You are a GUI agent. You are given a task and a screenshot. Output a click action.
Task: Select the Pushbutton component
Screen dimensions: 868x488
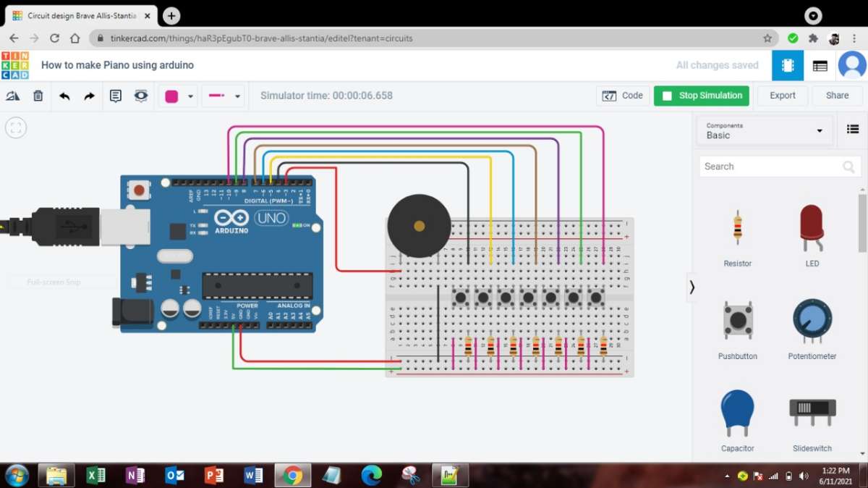coord(737,329)
